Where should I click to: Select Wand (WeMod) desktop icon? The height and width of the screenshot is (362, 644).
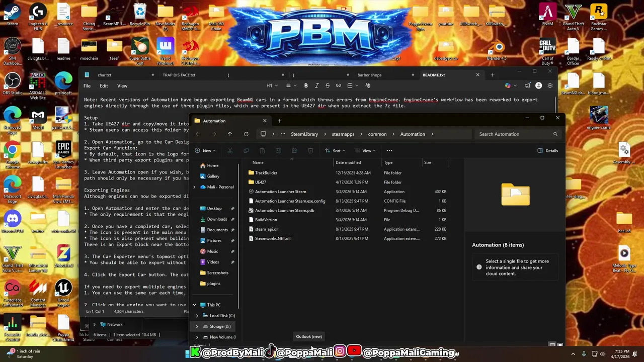165,52
